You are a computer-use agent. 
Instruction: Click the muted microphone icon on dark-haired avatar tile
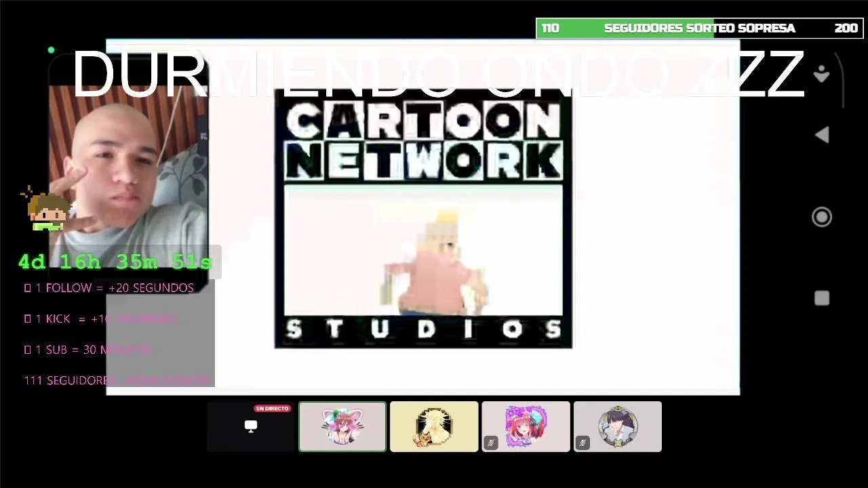coord(583,443)
